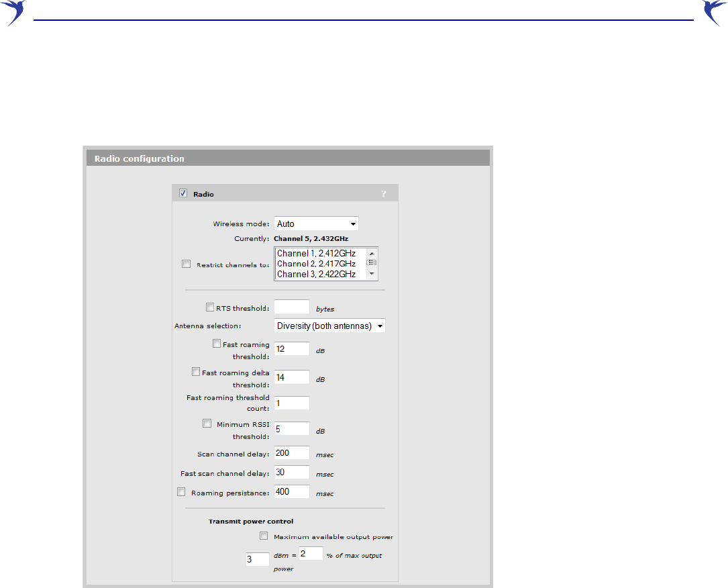
Task: Open the Antenna selection dropdown
Action: pos(329,326)
